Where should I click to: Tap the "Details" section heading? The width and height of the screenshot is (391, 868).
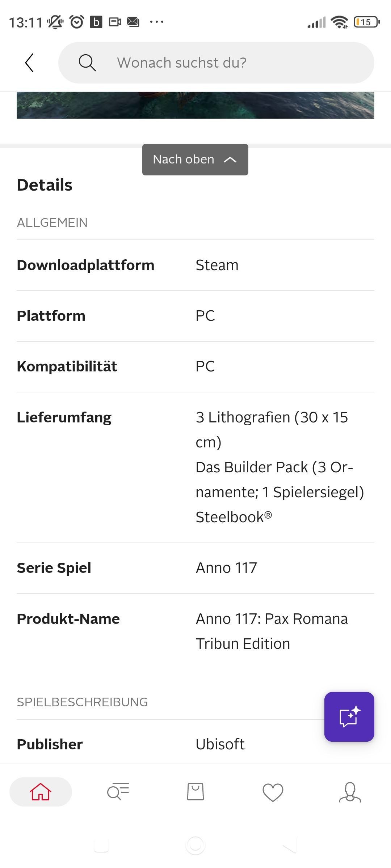tap(45, 185)
